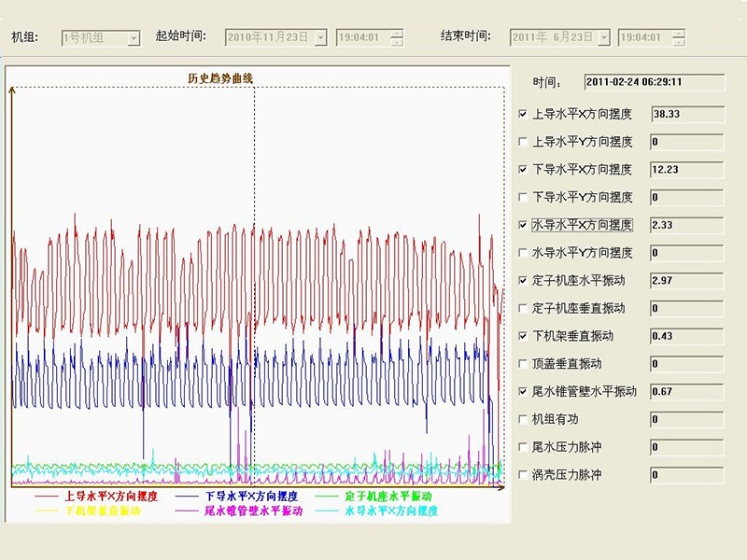Expand the 结束时间 end date picker

[603, 37]
